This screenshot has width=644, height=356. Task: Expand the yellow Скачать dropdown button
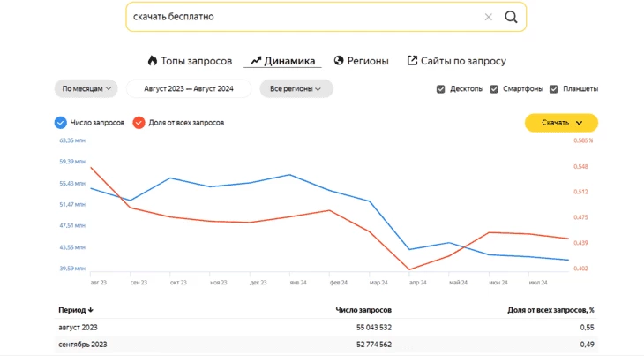561,123
